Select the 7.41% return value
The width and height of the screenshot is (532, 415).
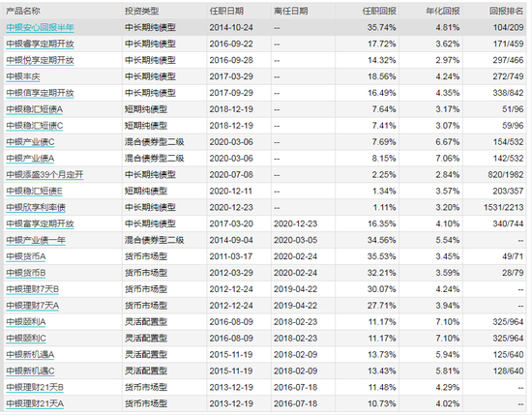[x=384, y=126]
